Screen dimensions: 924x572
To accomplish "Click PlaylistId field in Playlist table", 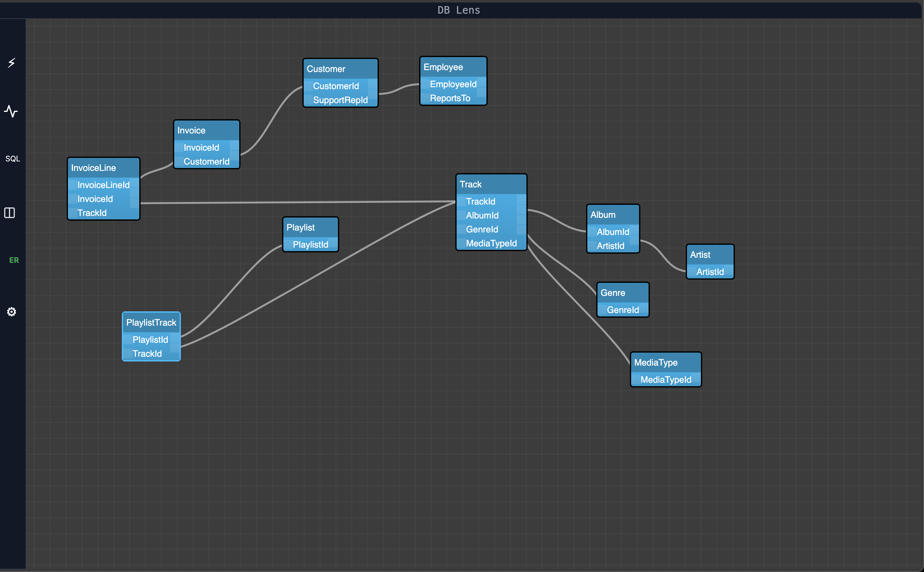I will pos(310,244).
